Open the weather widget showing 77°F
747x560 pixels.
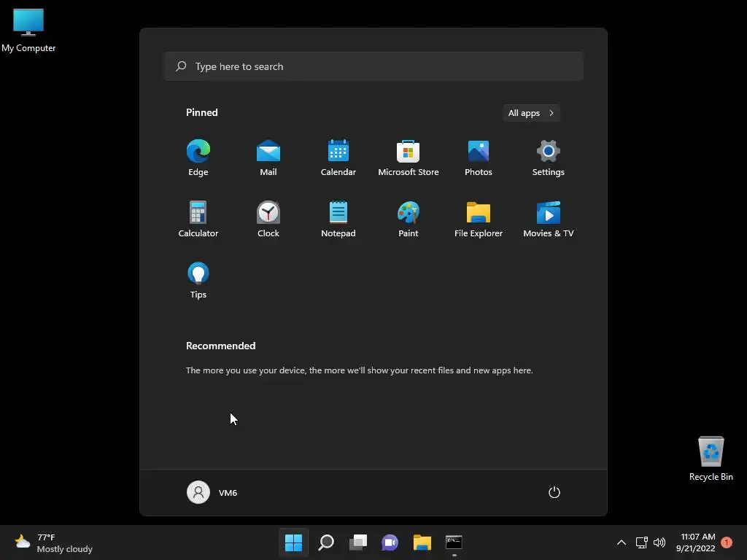click(53, 542)
